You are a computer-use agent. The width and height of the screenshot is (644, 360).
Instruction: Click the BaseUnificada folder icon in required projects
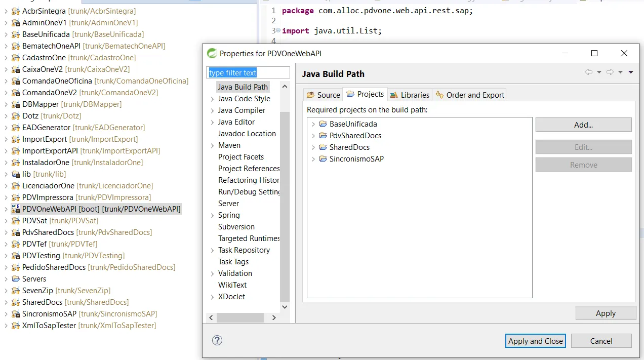(323, 124)
